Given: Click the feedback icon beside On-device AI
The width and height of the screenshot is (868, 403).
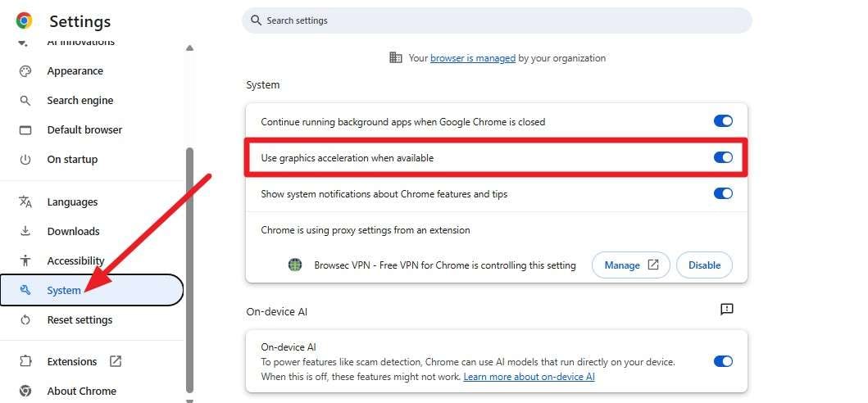Looking at the screenshot, I should click(727, 310).
